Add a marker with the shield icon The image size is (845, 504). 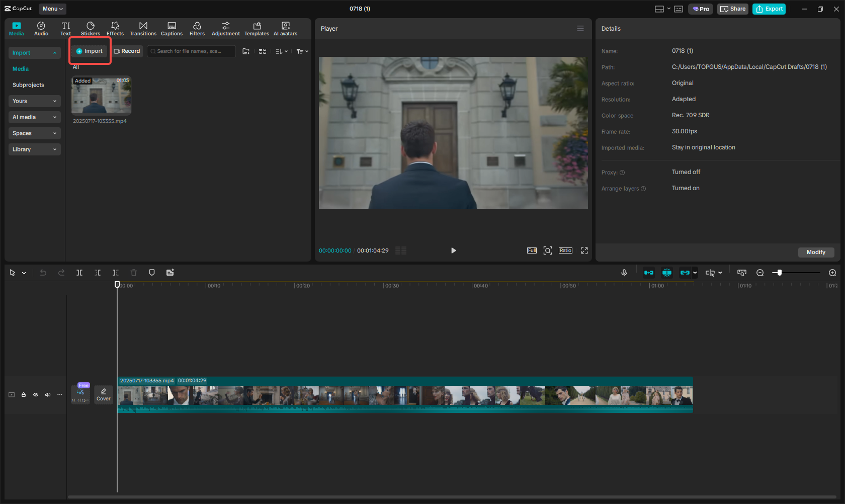pyautogui.click(x=152, y=273)
